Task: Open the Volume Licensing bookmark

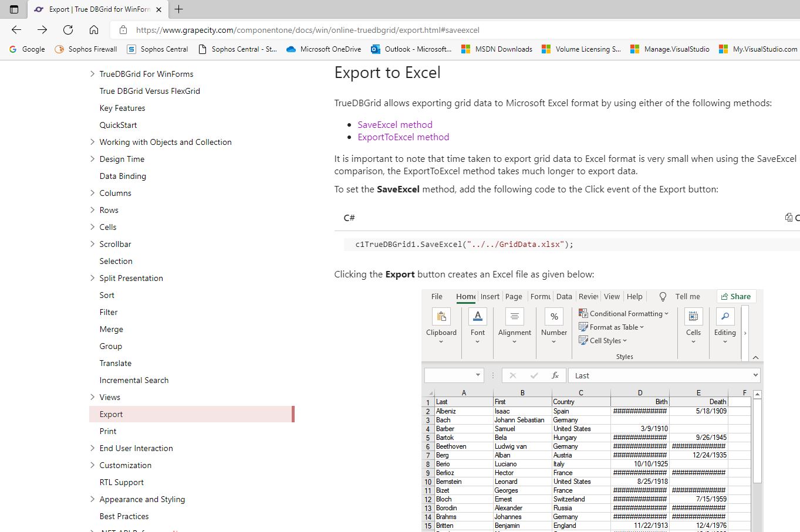Action: point(581,49)
